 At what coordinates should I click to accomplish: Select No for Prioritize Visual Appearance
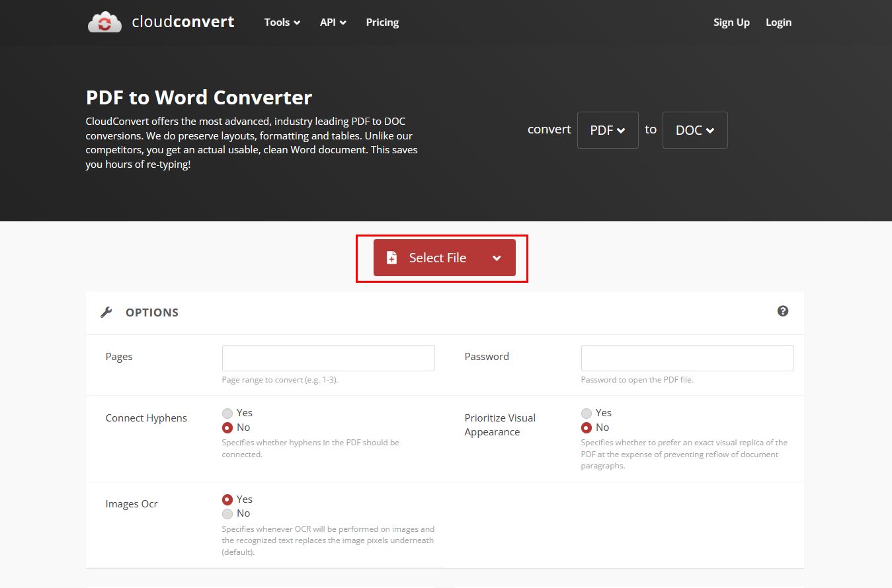(x=587, y=427)
